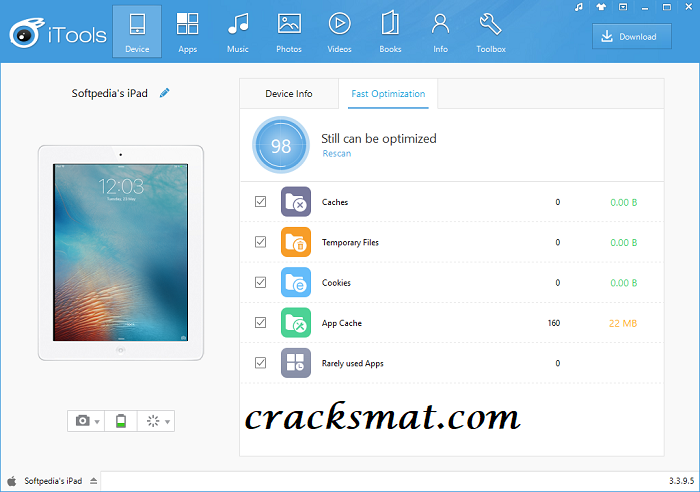The width and height of the screenshot is (700, 492).
Task: Expand the reboot options dropdown arrow
Action: coord(167,421)
